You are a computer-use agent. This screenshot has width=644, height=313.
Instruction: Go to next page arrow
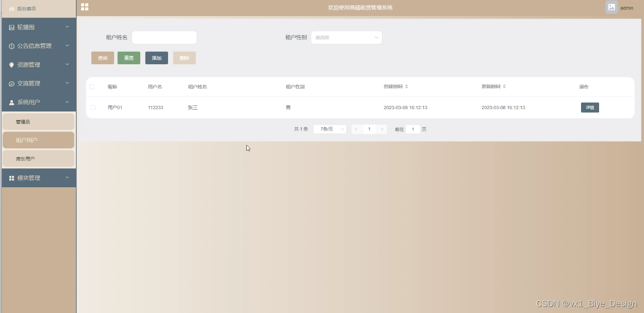tap(382, 129)
